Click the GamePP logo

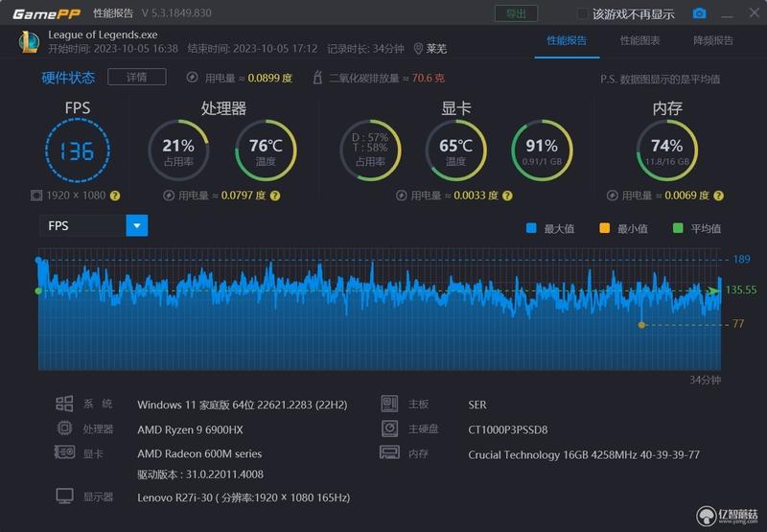46,13
